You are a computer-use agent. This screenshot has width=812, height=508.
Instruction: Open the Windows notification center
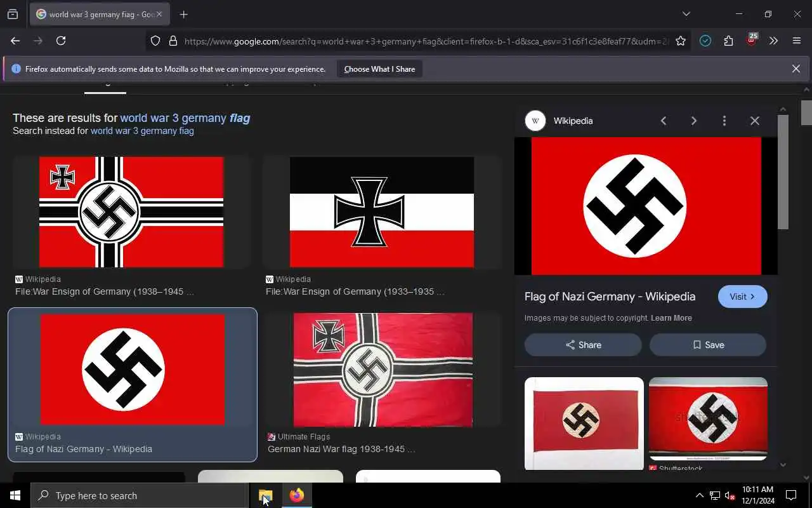point(791,495)
